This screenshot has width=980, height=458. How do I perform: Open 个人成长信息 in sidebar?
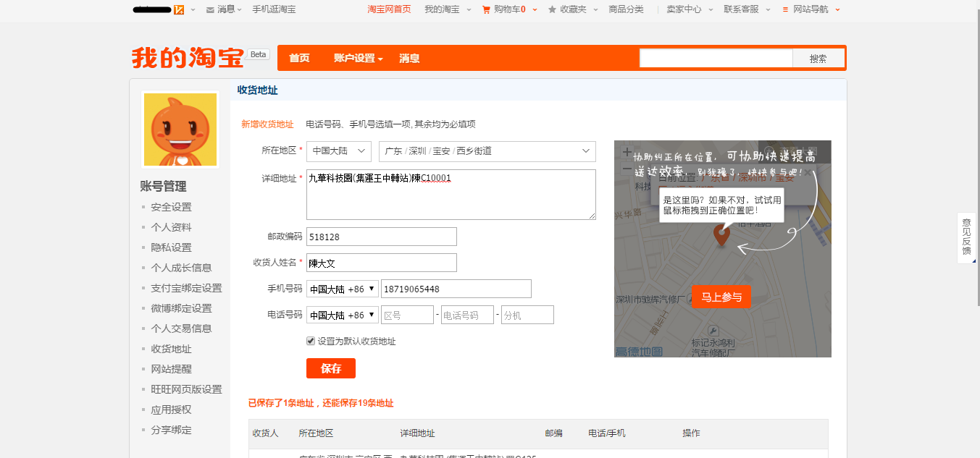tap(182, 268)
